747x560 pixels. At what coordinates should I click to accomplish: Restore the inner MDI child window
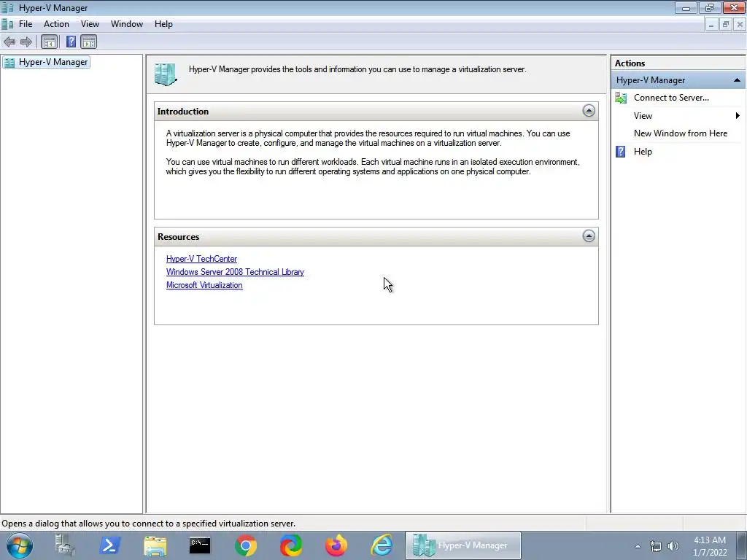[x=726, y=24]
